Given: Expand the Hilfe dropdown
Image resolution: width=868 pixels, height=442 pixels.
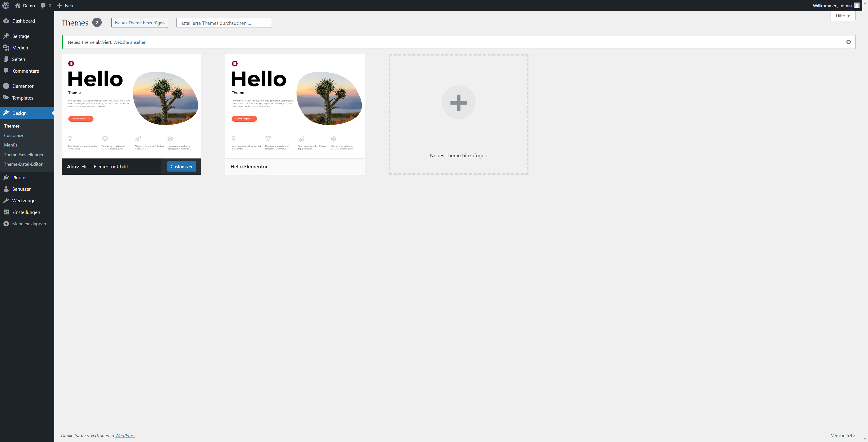Looking at the screenshot, I should tap(842, 16).
